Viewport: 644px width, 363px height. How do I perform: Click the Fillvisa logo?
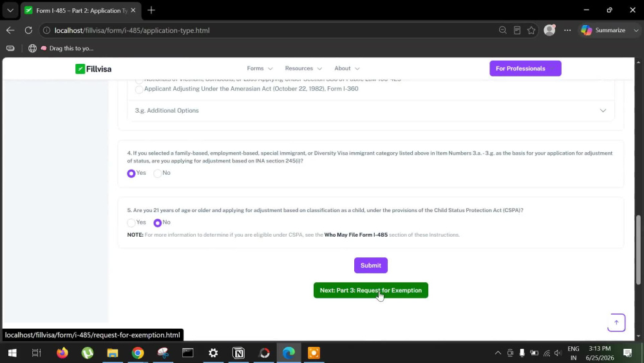(x=93, y=68)
